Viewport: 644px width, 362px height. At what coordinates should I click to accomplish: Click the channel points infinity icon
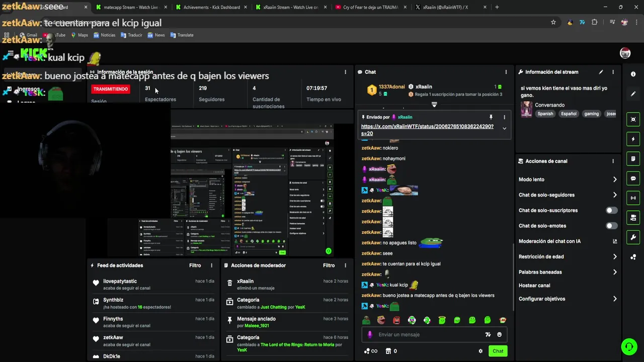pyautogui.click(x=370, y=351)
